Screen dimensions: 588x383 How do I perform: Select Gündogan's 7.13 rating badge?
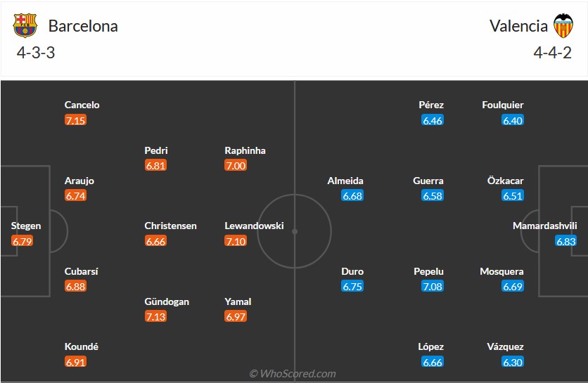pos(155,317)
